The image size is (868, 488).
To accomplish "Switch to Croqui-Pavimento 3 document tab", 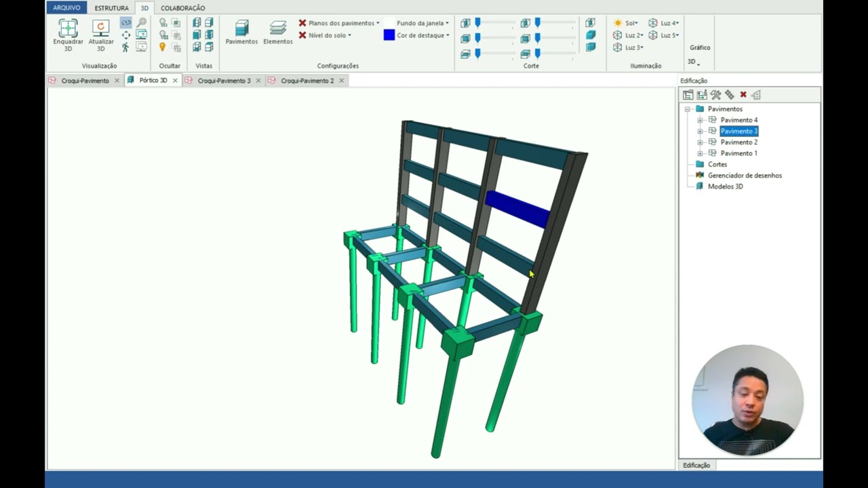I will click(x=224, y=81).
